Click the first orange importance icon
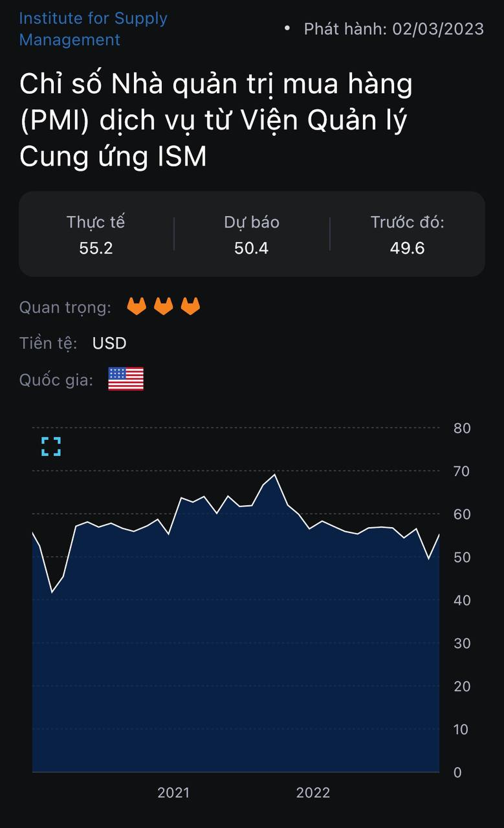 pos(137,307)
